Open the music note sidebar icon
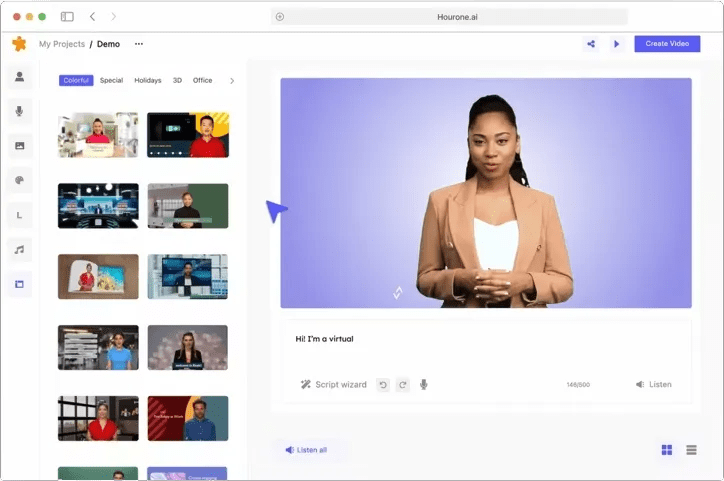This screenshot has height=481, width=724. coord(19,250)
